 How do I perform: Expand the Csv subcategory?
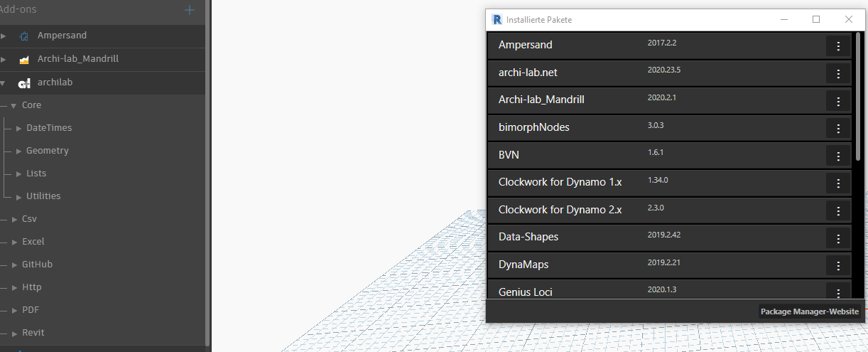point(14,219)
